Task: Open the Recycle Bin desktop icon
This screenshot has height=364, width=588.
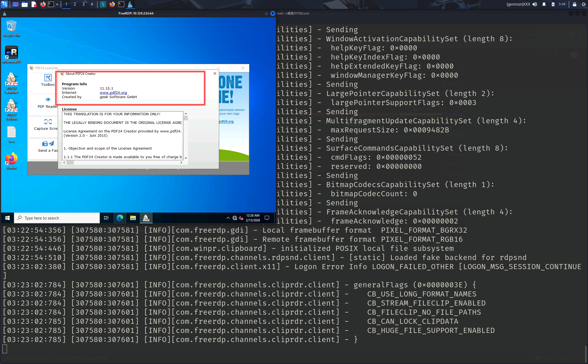Action: [12, 28]
